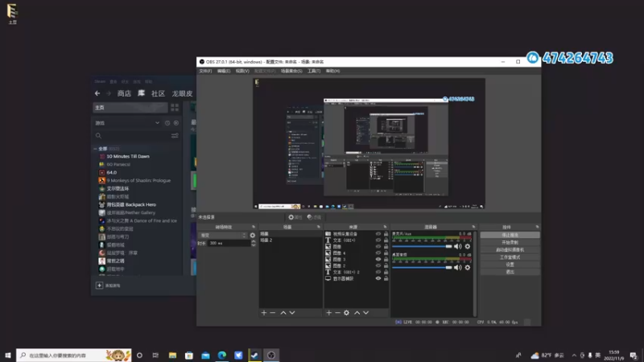The width and height of the screenshot is (644, 362).
Task: Mute the microphone/Aux speaker icon
Action: (x=457, y=247)
